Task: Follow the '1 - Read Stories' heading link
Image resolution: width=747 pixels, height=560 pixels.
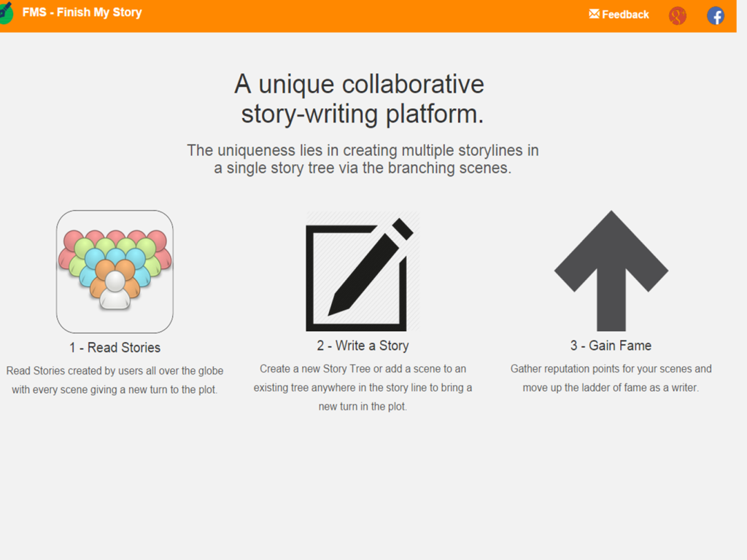Action: click(114, 348)
